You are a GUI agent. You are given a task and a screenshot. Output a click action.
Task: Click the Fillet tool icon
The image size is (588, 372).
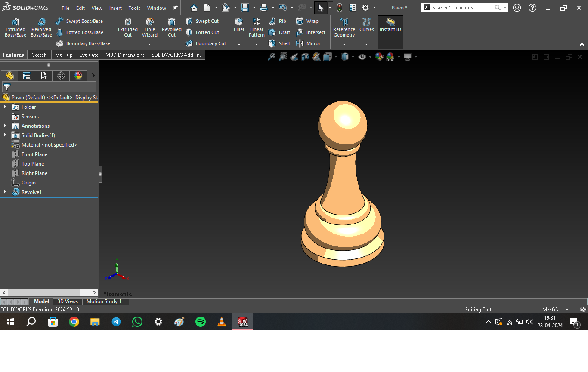point(239,22)
